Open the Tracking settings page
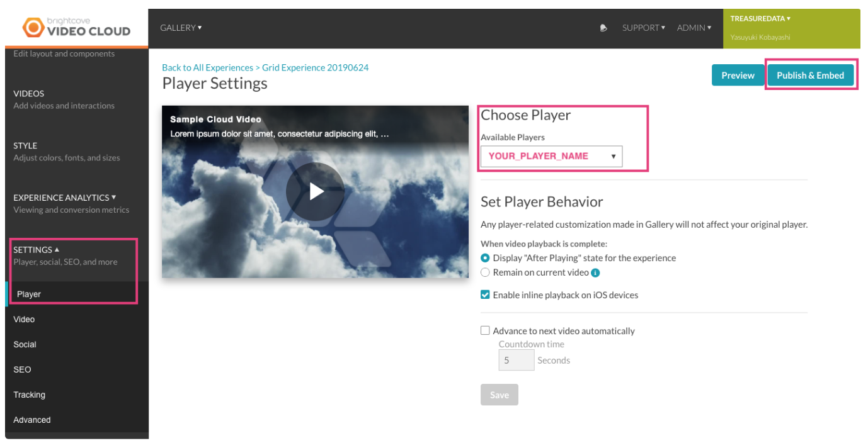 pos(30,395)
